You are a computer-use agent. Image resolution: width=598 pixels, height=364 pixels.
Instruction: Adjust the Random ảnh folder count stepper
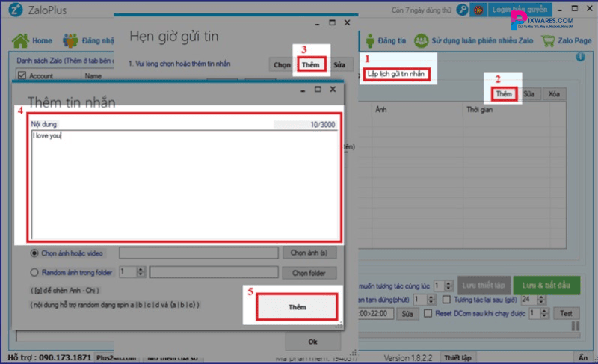141,272
